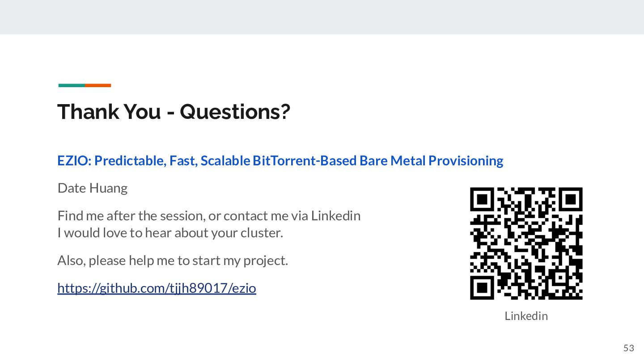Select the orange accent bar above title
Image resolution: width=644 pixels, height=362 pixels.
(x=98, y=85)
